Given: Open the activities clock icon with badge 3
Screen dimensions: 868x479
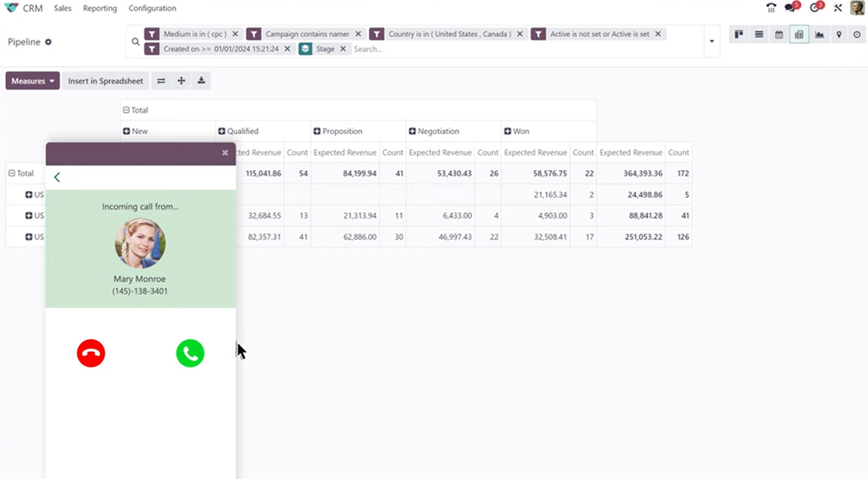Looking at the screenshot, I should coord(816,8).
